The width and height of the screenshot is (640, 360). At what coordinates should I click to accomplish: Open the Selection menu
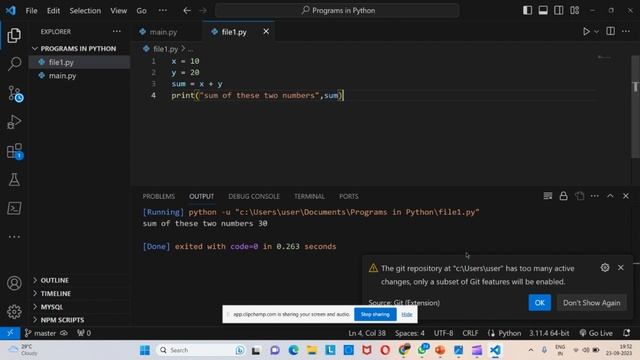click(85, 11)
